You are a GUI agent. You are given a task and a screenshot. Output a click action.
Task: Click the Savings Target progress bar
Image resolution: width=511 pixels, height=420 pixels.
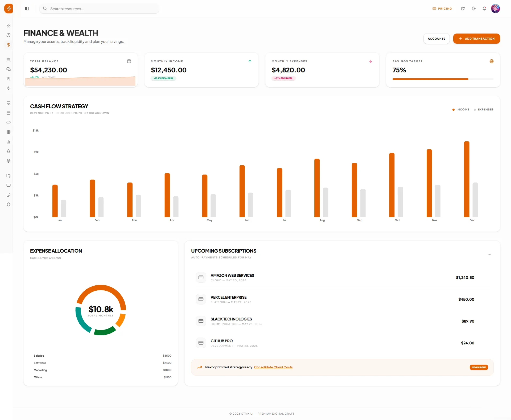click(443, 79)
